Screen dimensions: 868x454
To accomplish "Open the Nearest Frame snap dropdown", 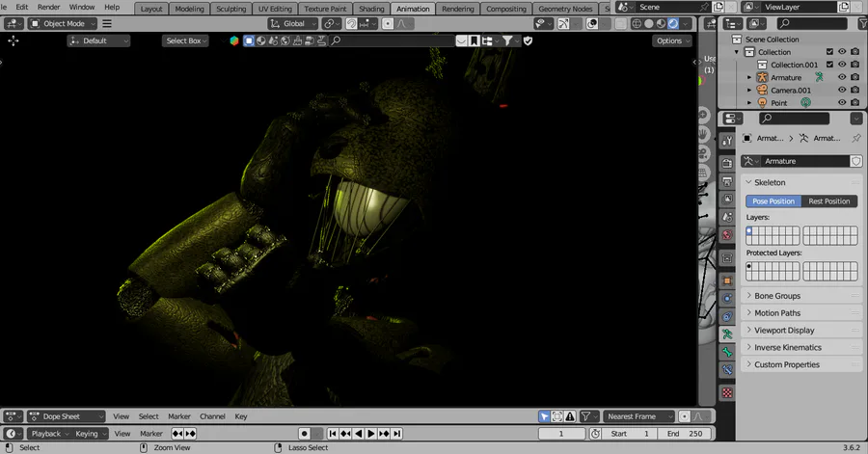I will [638, 416].
